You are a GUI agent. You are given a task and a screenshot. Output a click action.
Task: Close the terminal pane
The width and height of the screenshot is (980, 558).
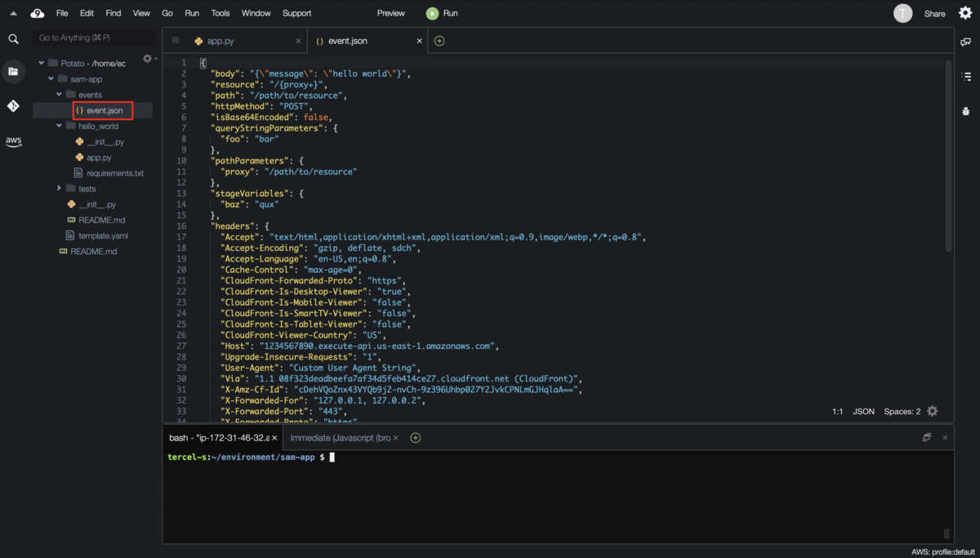tap(945, 437)
